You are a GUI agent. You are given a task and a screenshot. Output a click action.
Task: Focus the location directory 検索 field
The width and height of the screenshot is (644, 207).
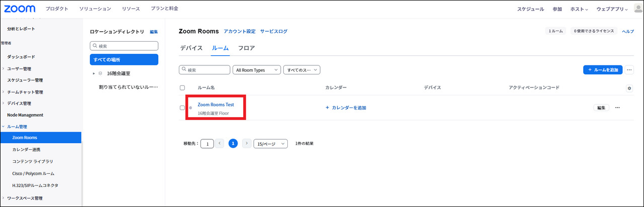click(124, 46)
